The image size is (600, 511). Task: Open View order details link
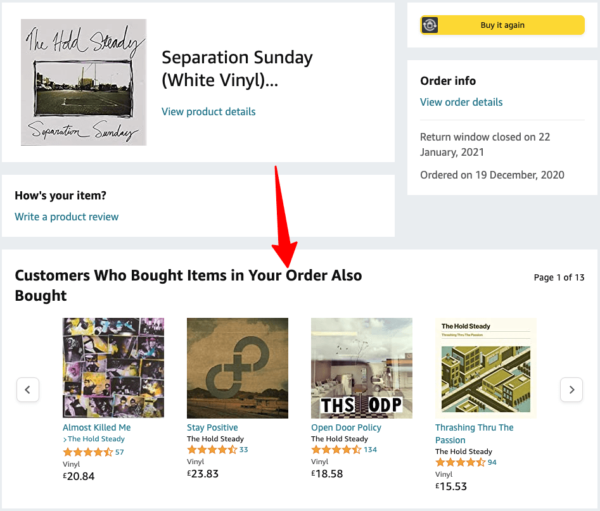click(x=461, y=102)
